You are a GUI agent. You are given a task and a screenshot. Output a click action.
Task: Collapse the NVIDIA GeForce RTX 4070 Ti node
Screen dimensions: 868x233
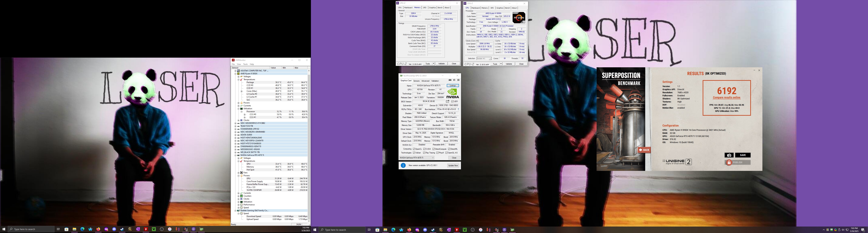[235, 155]
